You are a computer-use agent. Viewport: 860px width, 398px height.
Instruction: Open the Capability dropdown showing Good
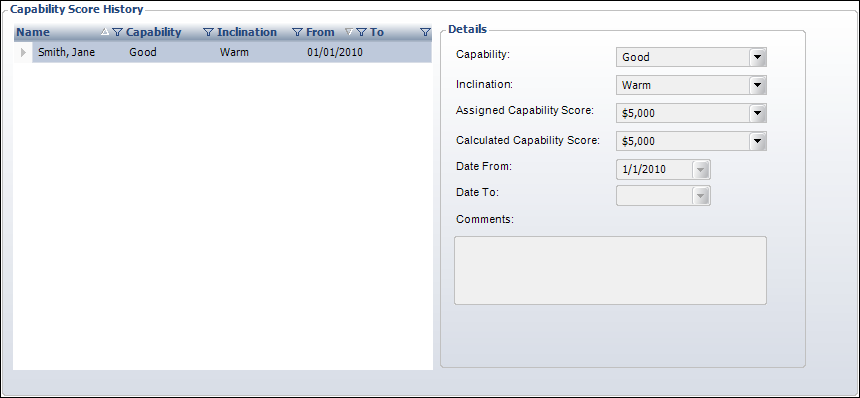(x=757, y=57)
